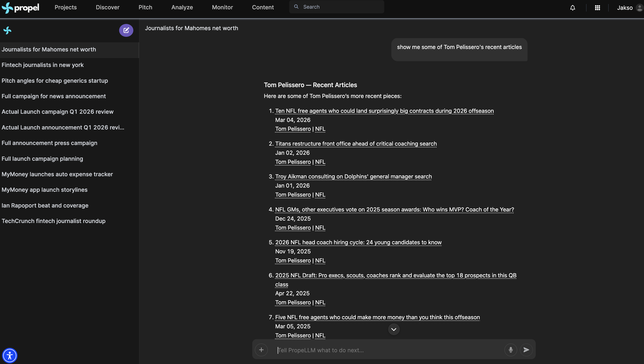
Task: Click the plus attachment button
Action: click(261, 350)
